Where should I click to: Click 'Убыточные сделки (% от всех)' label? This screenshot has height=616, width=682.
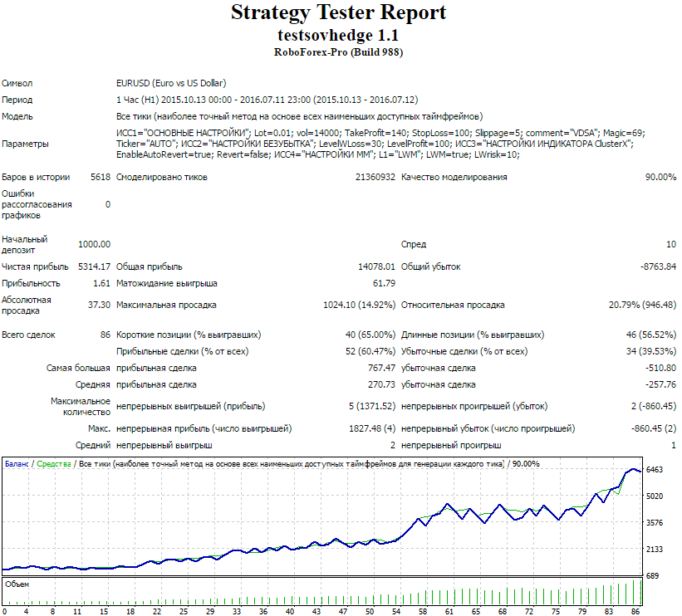pyautogui.click(x=464, y=351)
